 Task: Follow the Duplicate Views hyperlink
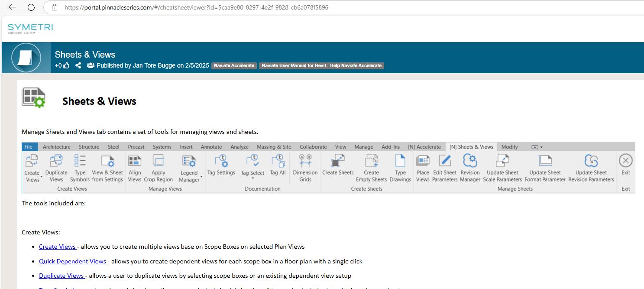pos(62,276)
